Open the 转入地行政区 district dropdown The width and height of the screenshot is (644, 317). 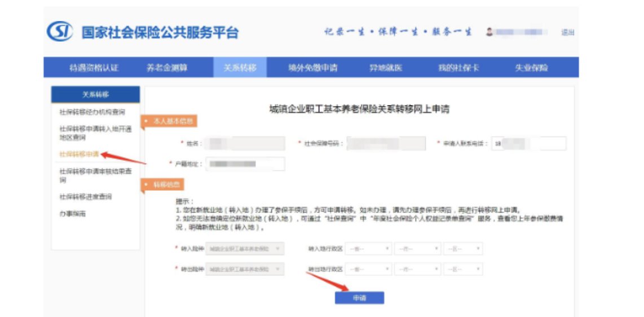pyautogui.click(x=463, y=249)
